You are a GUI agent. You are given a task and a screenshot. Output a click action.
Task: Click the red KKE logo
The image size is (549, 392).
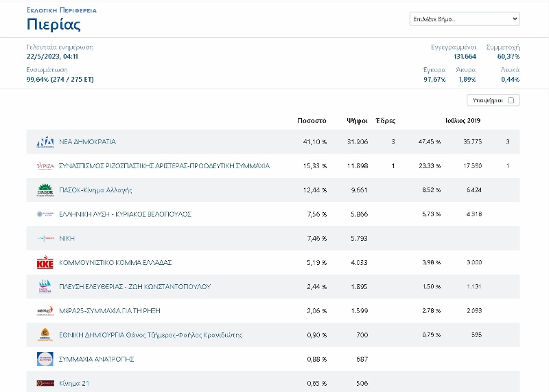(45, 263)
